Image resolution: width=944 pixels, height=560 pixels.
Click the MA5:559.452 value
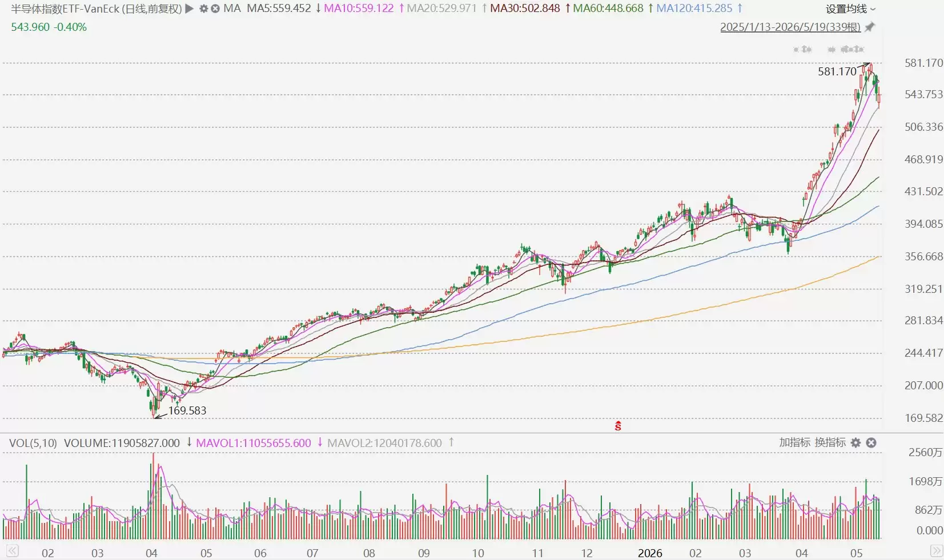point(279,9)
